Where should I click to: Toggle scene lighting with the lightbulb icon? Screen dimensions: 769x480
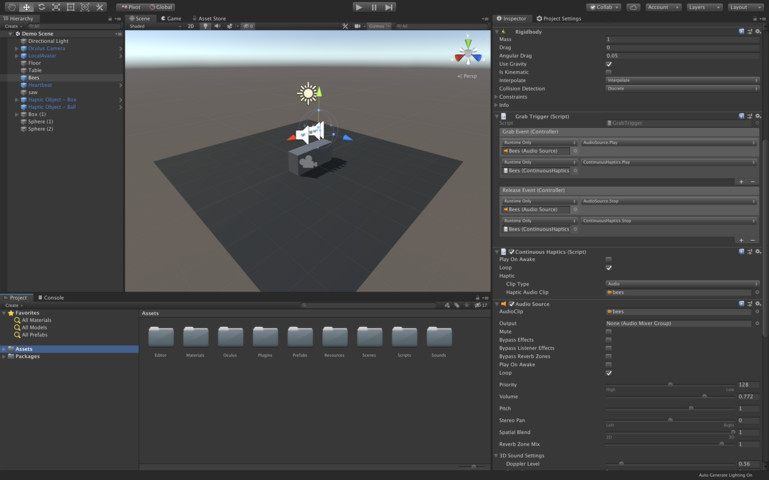[206, 26]
